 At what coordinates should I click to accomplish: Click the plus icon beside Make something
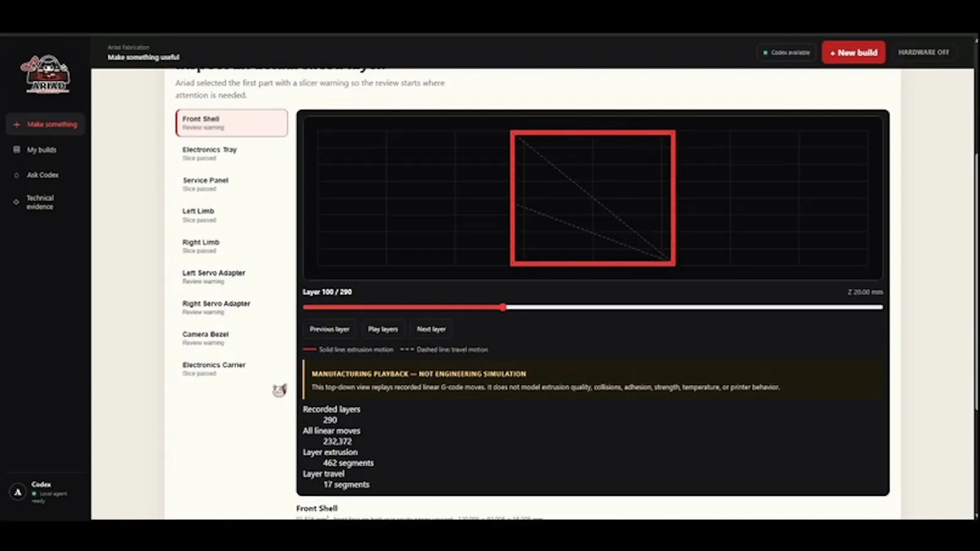point(17,124)
